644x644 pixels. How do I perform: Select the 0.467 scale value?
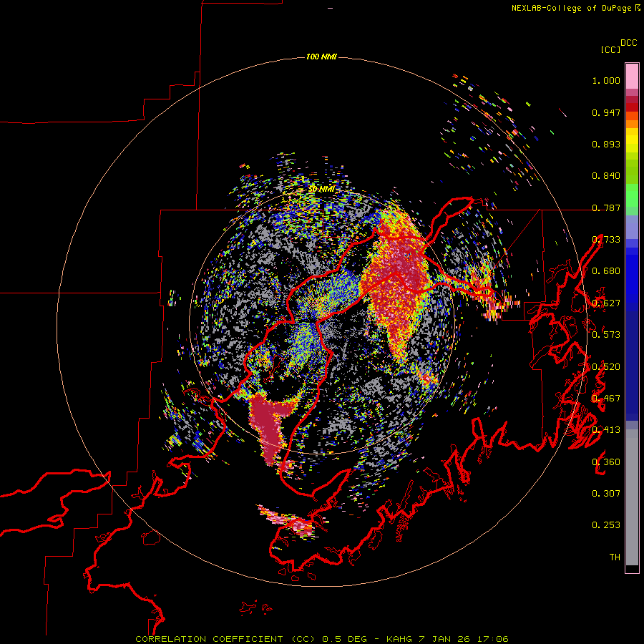606,399
